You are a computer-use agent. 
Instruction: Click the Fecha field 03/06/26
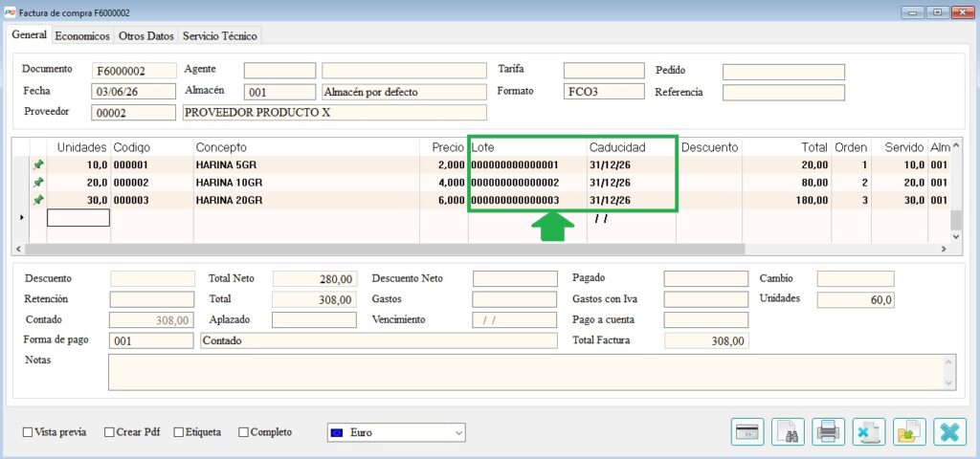(134, 92)
